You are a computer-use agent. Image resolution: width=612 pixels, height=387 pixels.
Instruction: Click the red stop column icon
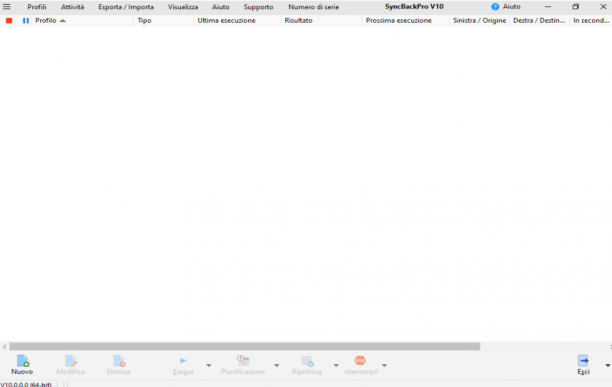pyautogui.click(x=9, y=21)
